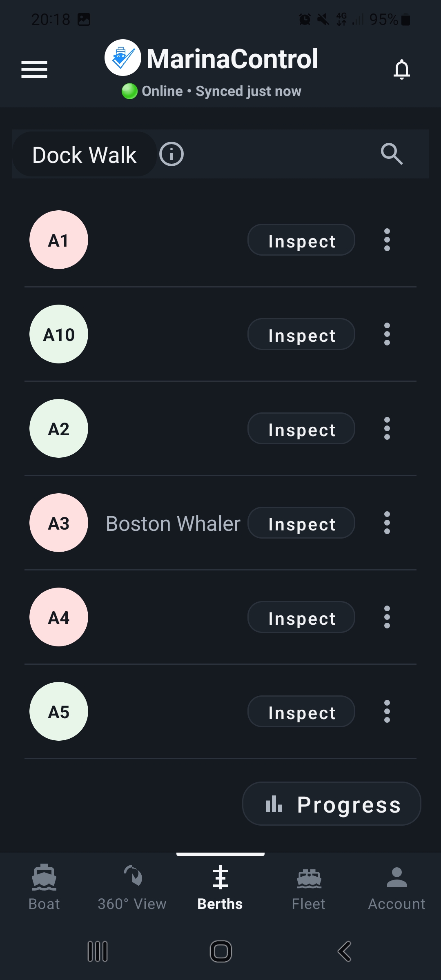Tap the MarinaControl logo icon
Screen dimensions: 441x980
pyautogui.click(x=123, y=58)
